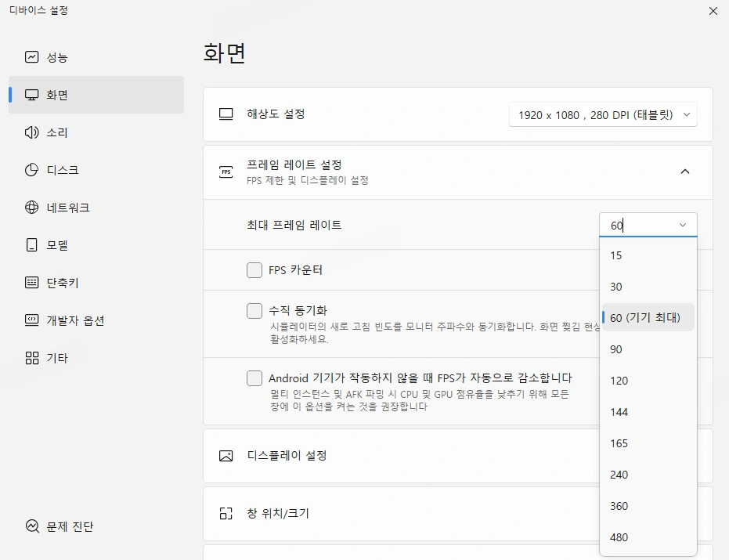Screen dimensions: 729x560
Task: Open the 디스크 settings page
Action: click(96, 170)
